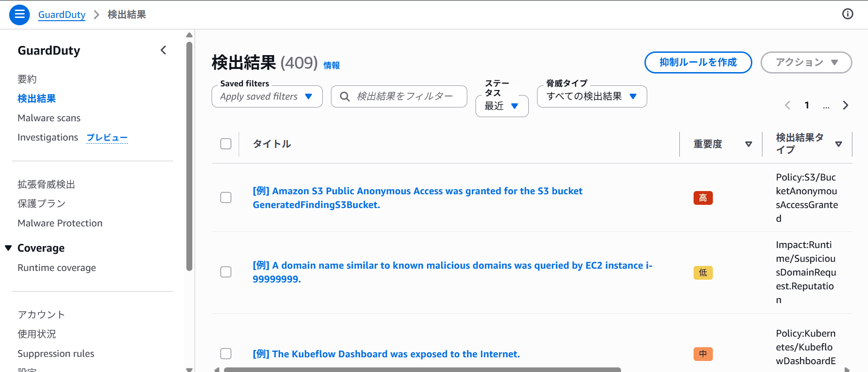This screenshot has height=372, width=868.
Task: Go to the next results page
Action: pos(846,105)
